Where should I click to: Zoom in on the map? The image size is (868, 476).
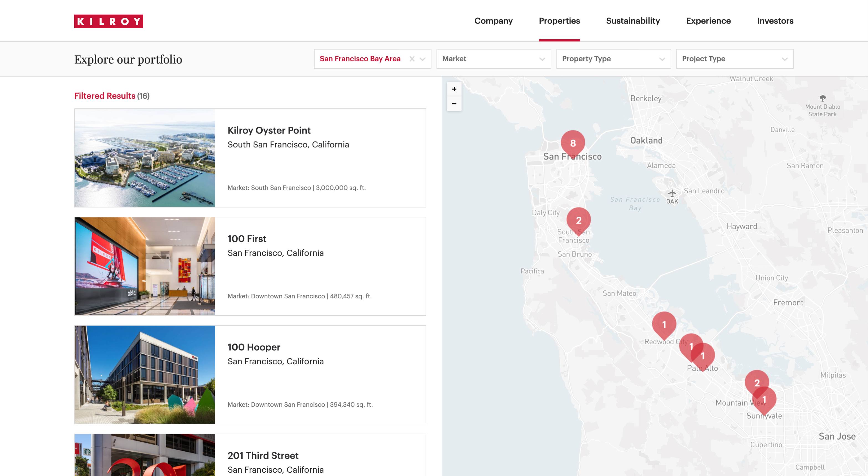coord(454,89)
